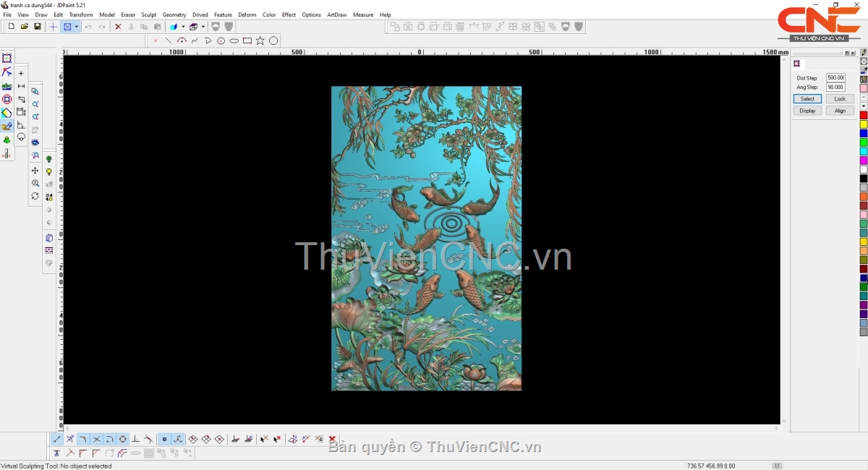Activate the pan view arrows tool
This screenshot has height=470, width=868.
(x=35, y=171)
